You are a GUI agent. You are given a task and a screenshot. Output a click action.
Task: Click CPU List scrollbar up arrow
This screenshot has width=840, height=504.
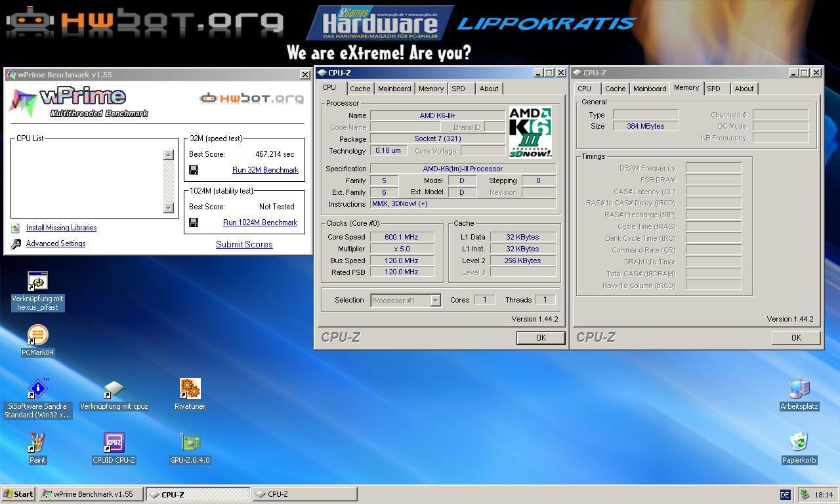(x=169, y=155)
